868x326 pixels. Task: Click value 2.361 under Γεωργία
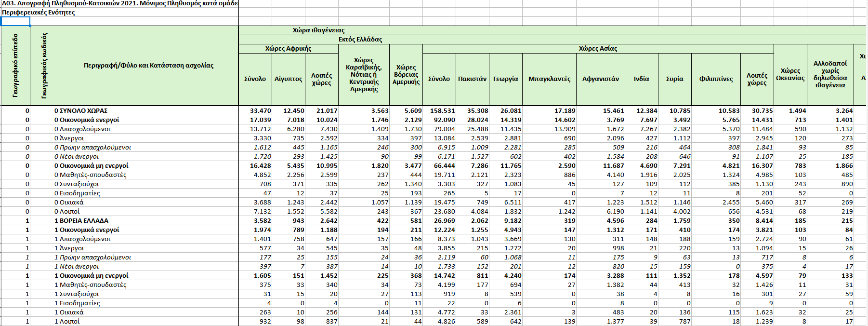[513, 312]
